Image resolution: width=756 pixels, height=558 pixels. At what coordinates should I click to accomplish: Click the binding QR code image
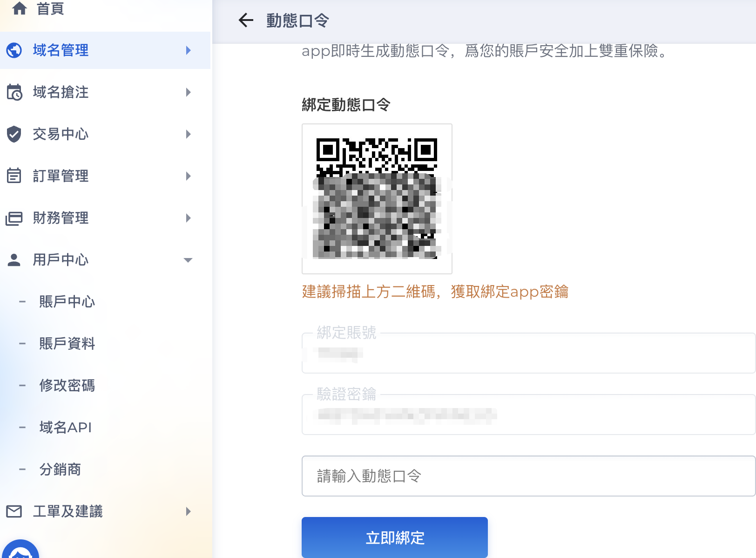click(377, 199)
